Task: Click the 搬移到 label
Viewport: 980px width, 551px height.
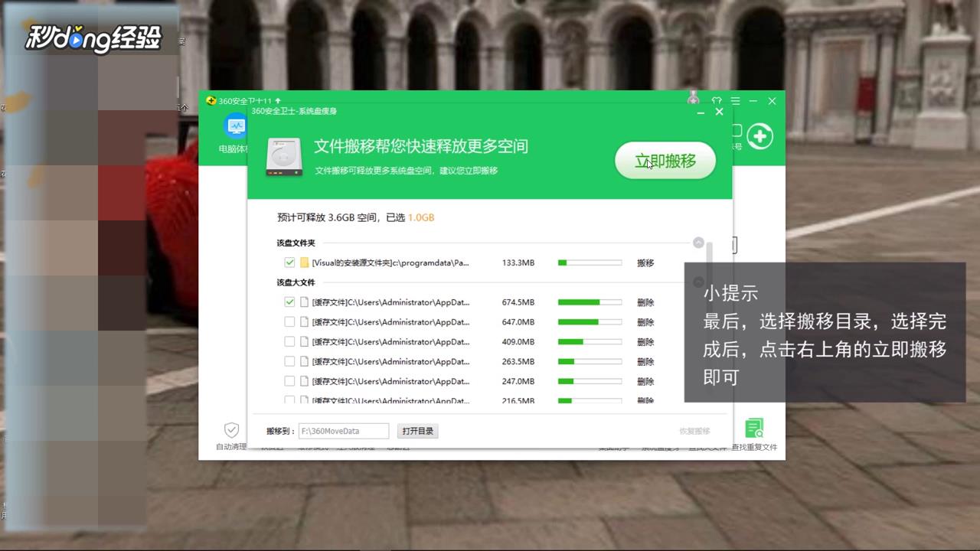Action: 280,431
